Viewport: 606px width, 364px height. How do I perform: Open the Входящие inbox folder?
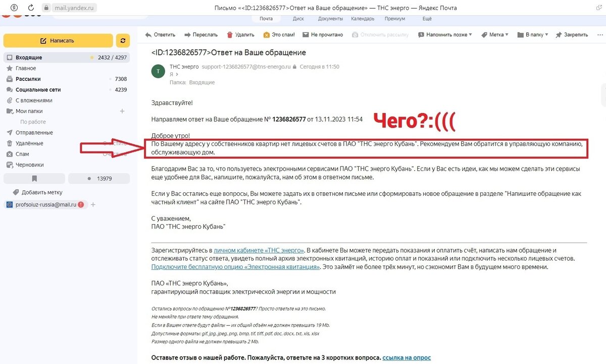pyautogui.click(x=66, y=58)
